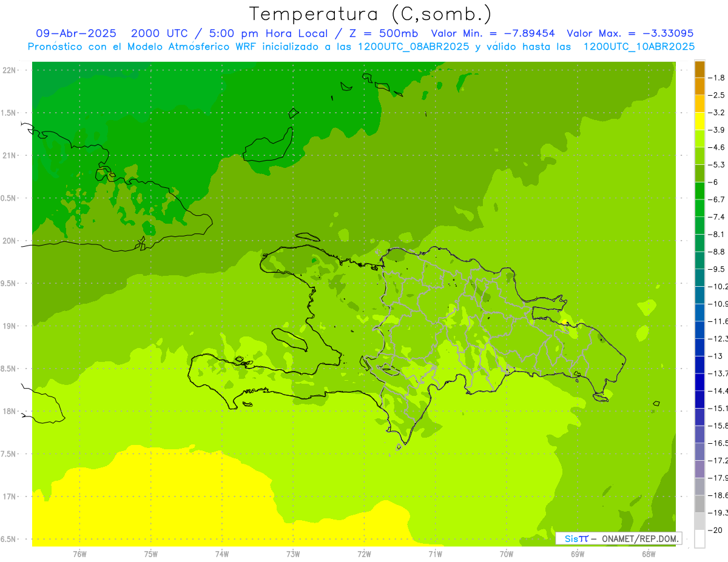The height and width of the screenshot is (562, 728).
Task: Click the "71W" longitude label
Action: 435,554
